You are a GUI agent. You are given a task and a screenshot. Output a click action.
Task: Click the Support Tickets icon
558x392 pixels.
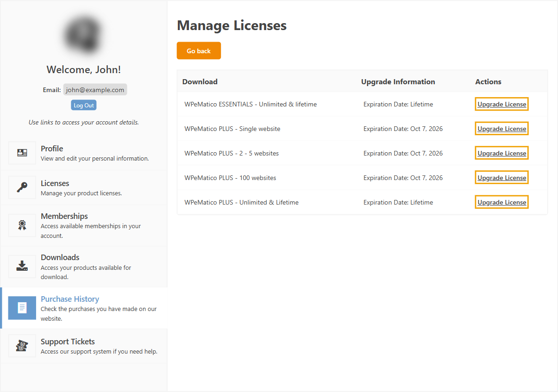tap(22, 346)
